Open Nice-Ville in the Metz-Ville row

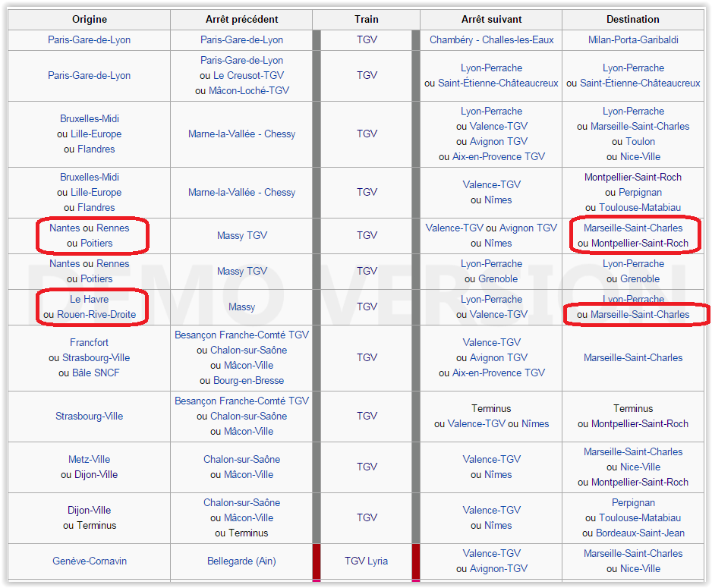(640, 467)
